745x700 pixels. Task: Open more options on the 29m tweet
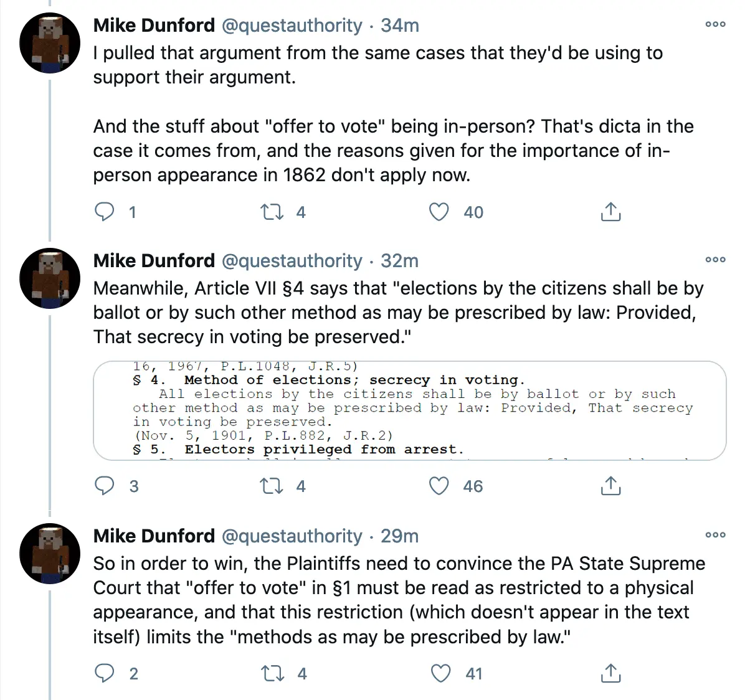tap(715, 535)
